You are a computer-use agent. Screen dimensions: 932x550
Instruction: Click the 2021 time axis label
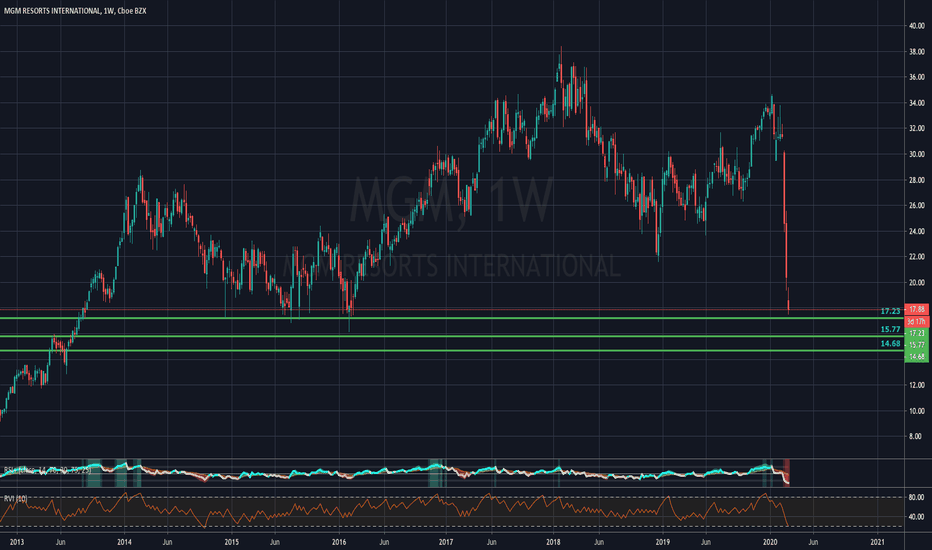(x=877, y=542)
